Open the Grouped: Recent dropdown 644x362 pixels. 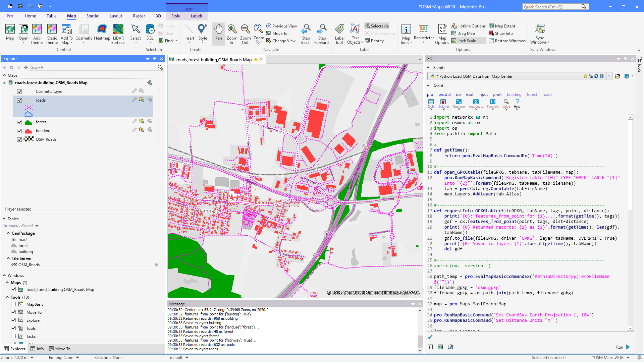point(37,226)
